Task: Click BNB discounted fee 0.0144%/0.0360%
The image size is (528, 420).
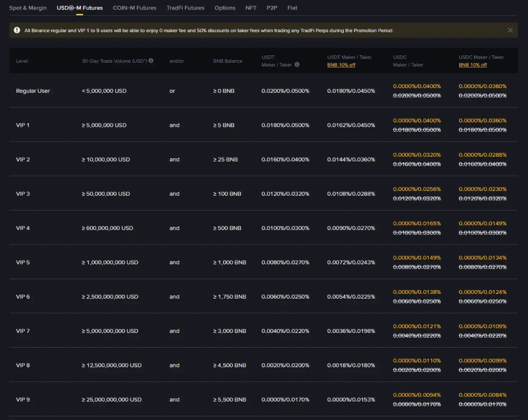Action: [x=351, y=159]
